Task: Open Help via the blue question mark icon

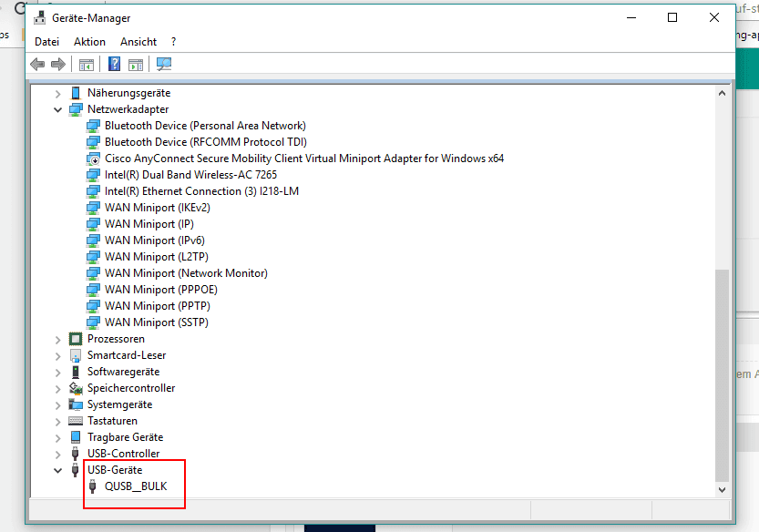Action: pos(114,64)
